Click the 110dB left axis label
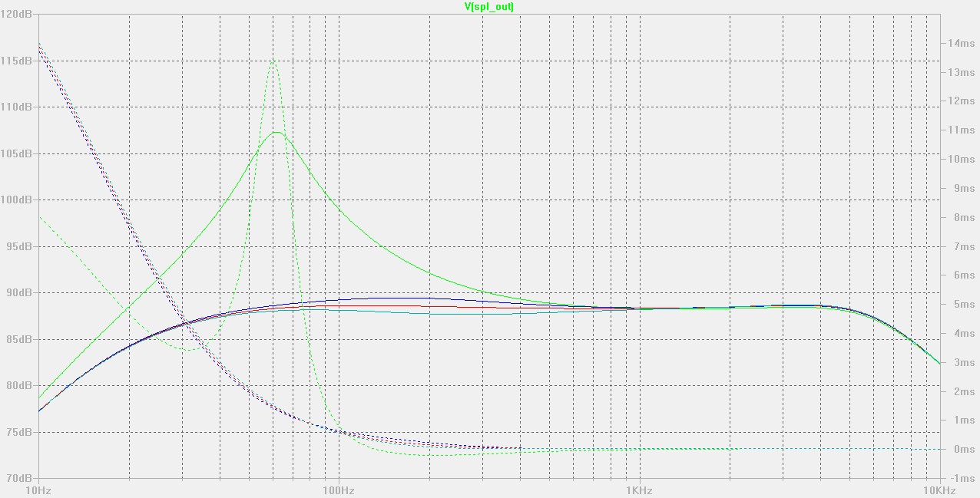The image size is (980, 498). (x=18, y=107)
